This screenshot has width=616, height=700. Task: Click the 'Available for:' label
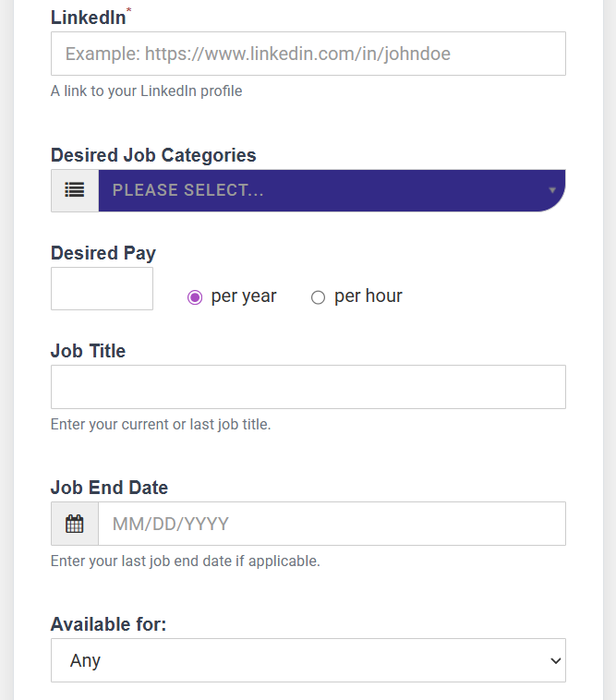(x=108, y=624)
